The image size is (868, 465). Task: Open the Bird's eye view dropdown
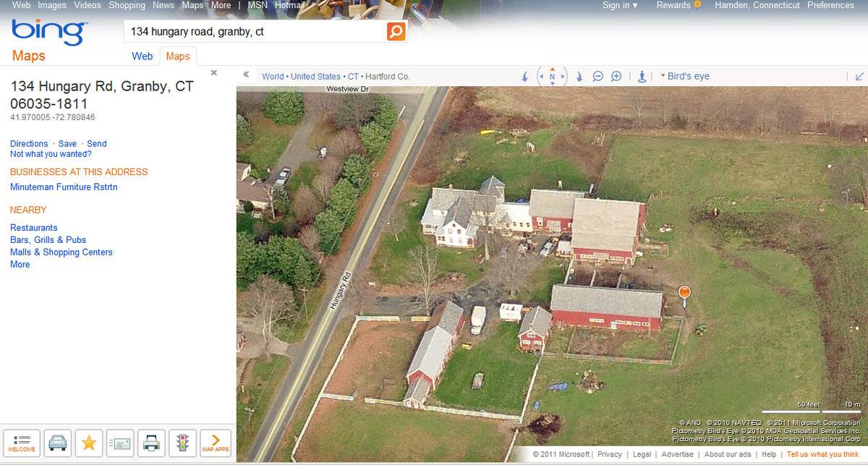684,76
